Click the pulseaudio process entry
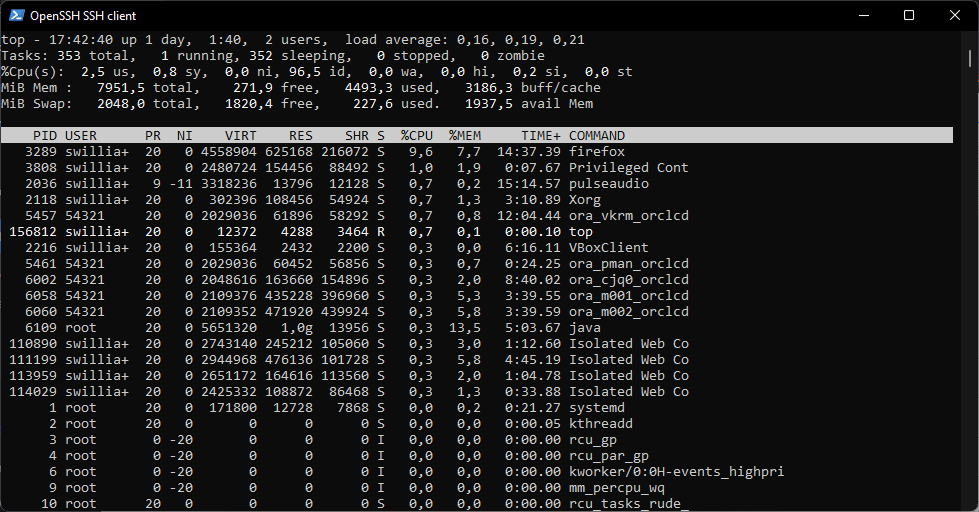The height and width of the screenshot is (512, 979). pos(609,184)
